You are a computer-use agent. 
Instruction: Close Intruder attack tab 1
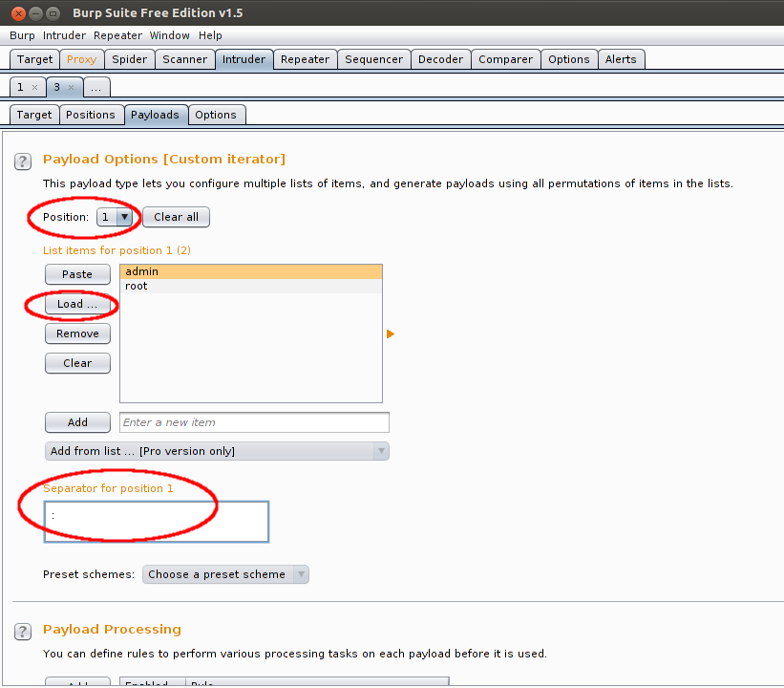(x=35, y=88)
